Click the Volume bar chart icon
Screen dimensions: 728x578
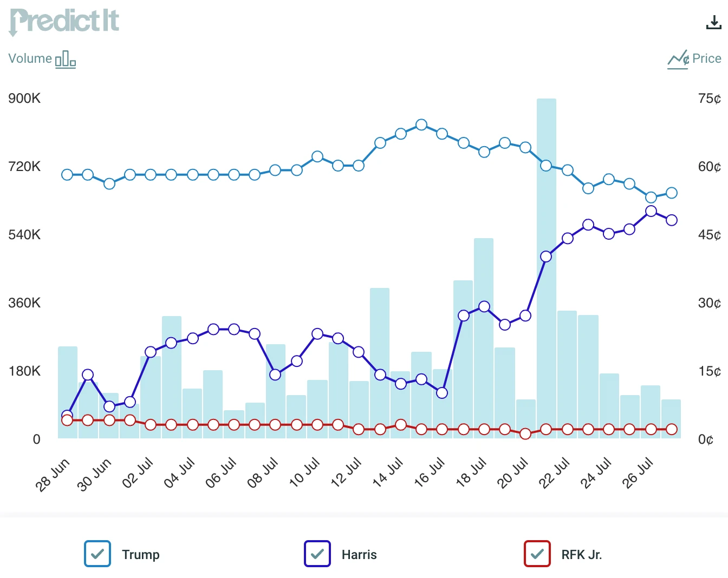pyautogui.click(x=66, y=58)
